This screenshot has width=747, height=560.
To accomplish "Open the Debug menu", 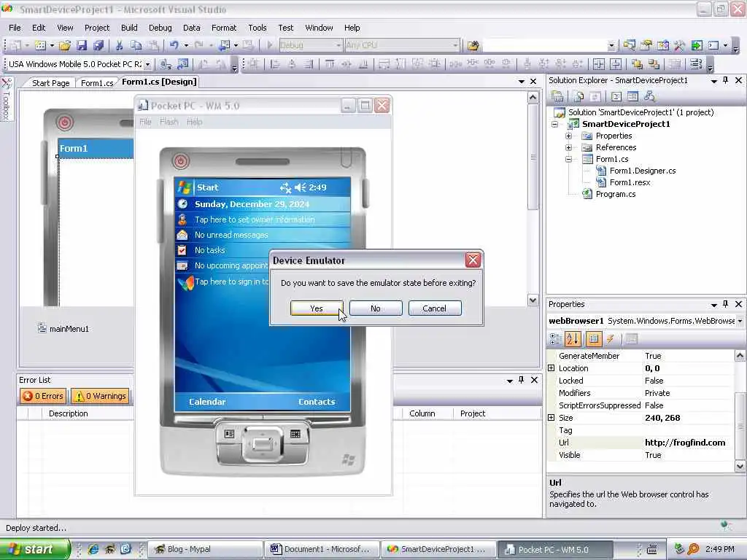I will (160, 28).
